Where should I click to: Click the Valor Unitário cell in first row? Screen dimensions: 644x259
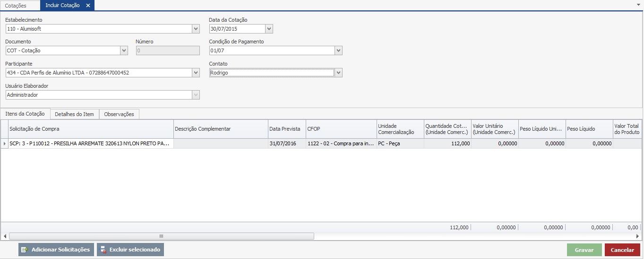click(x=494, y=143)
